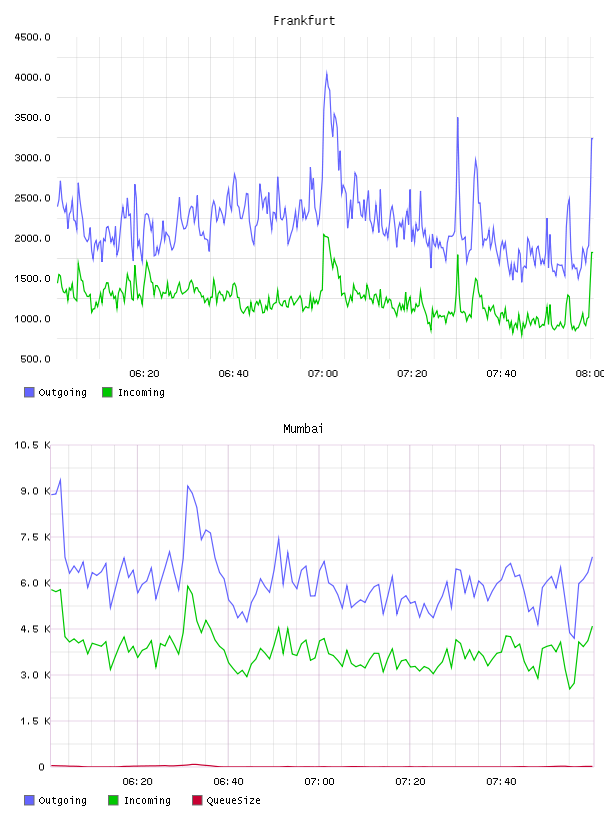The image size is (608, 816).
Task: Click the highest Outgoing peak on Mumbai chart
Action: (x=60, y=479)
